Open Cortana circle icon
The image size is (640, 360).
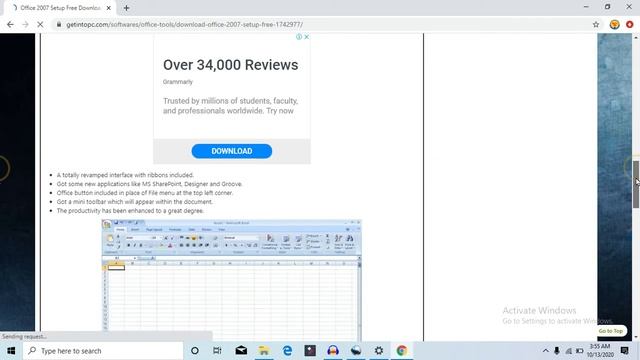click(x=195, y=351)
